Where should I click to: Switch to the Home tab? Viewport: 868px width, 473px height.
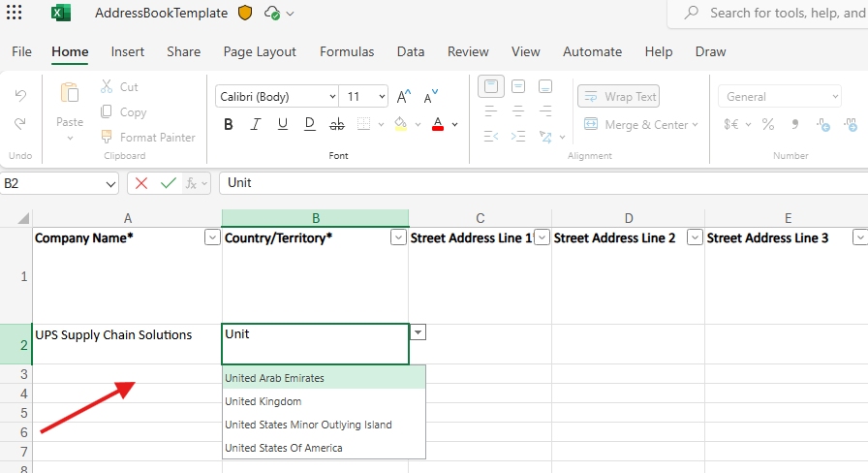tap(70, 51)
